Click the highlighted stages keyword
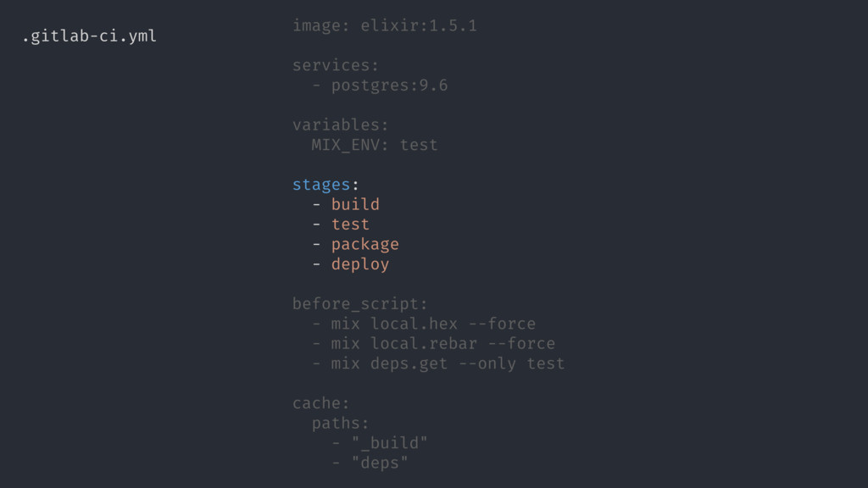Viewport: 868px width, 488px height. (x=321, y=186)
